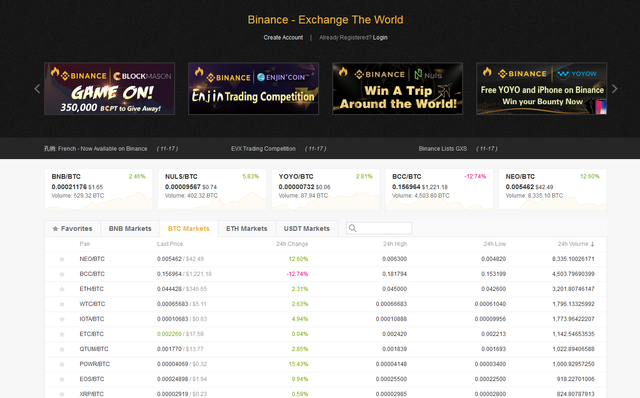Switch to BTC Markets tab
Screen dimensions: 640x398
click(189, 229)
